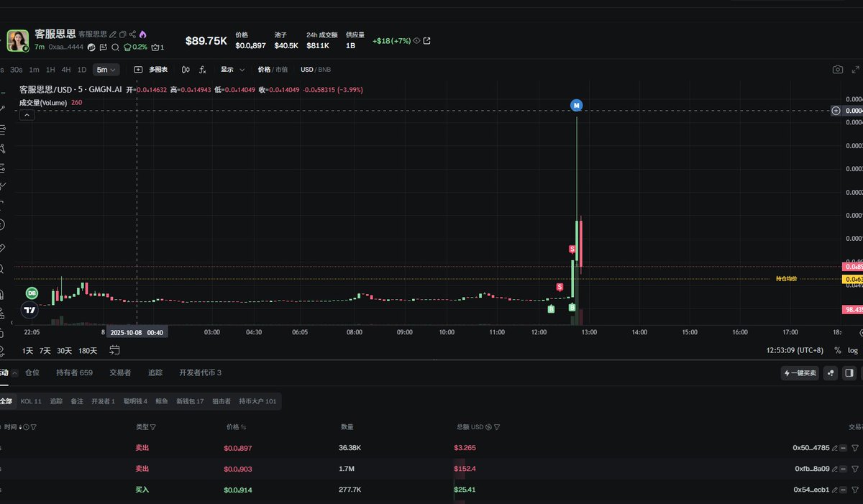863x504 pixels.
Task: Toggle percent scale on the chart
Action: 837,350
